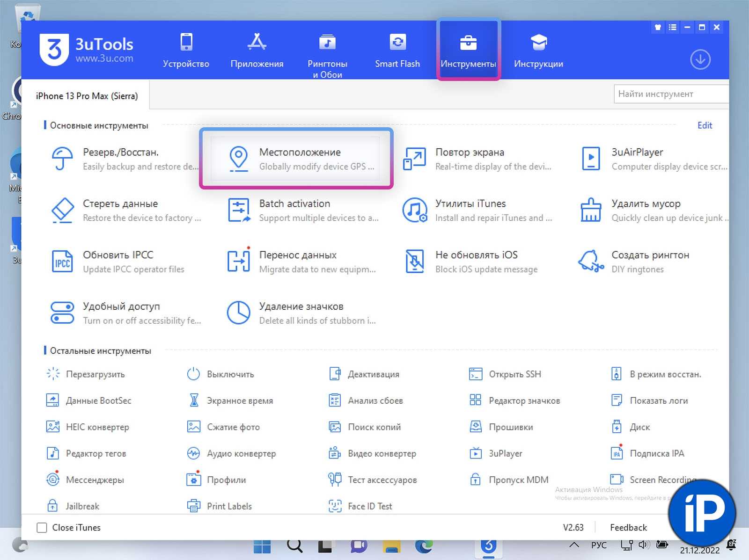749x560 pixels.
Task: Open the 3uPlayer tool
Action: coord(495,453)
